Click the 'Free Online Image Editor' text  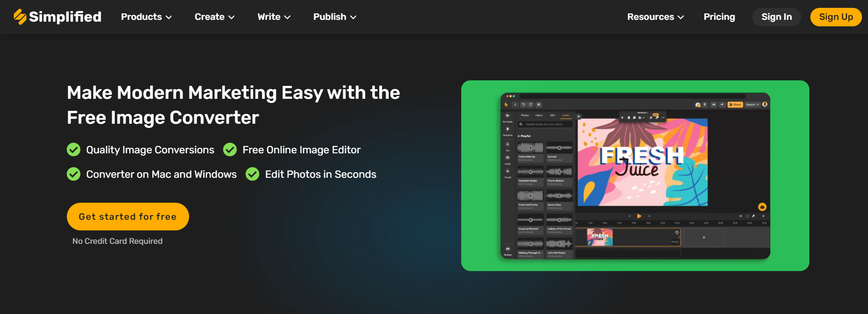[302, 150]
